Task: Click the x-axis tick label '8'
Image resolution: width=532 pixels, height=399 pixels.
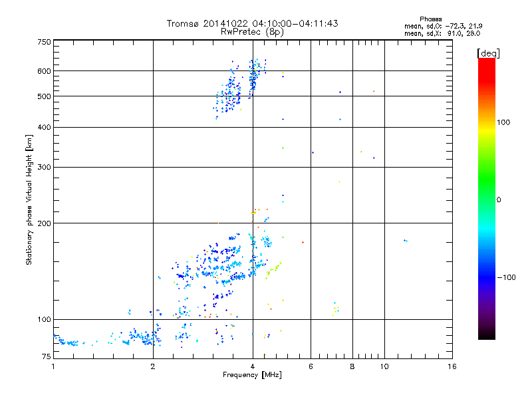Action: tap(352, 366)
